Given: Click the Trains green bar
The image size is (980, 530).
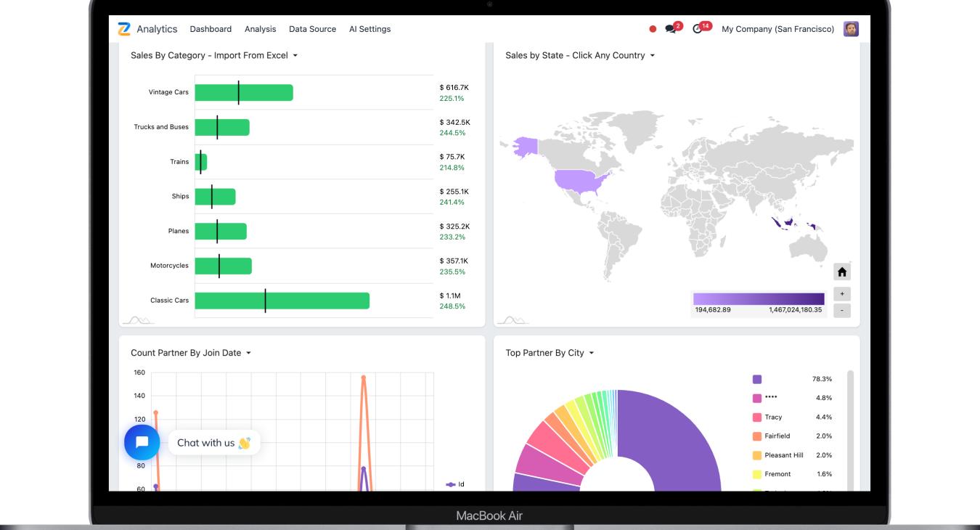Looking at the screenshot, I should pyautogui.click(x=201, y=162).
